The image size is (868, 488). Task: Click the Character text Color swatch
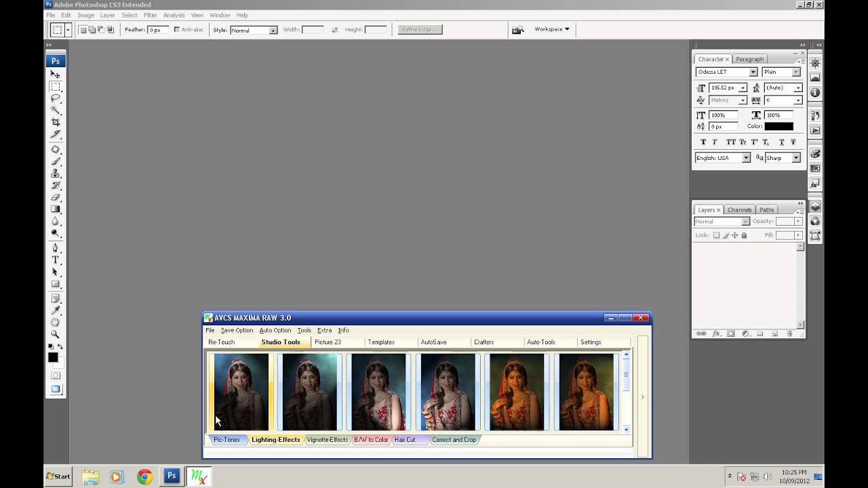point(778,126)
